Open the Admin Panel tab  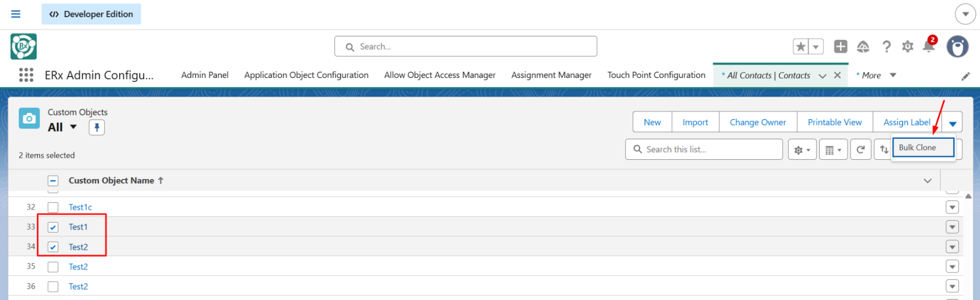pos(205,75)
